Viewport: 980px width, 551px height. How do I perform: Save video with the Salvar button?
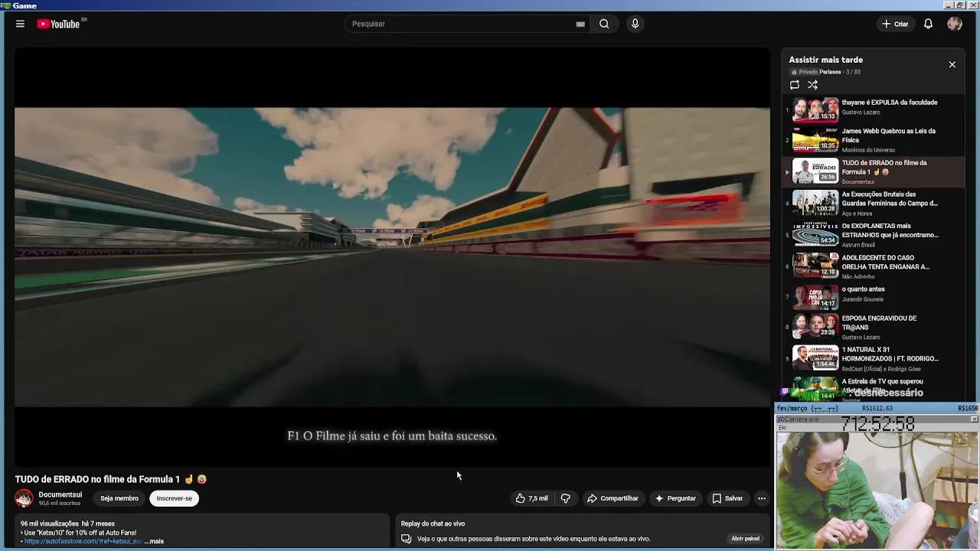[x=727, y=498]
